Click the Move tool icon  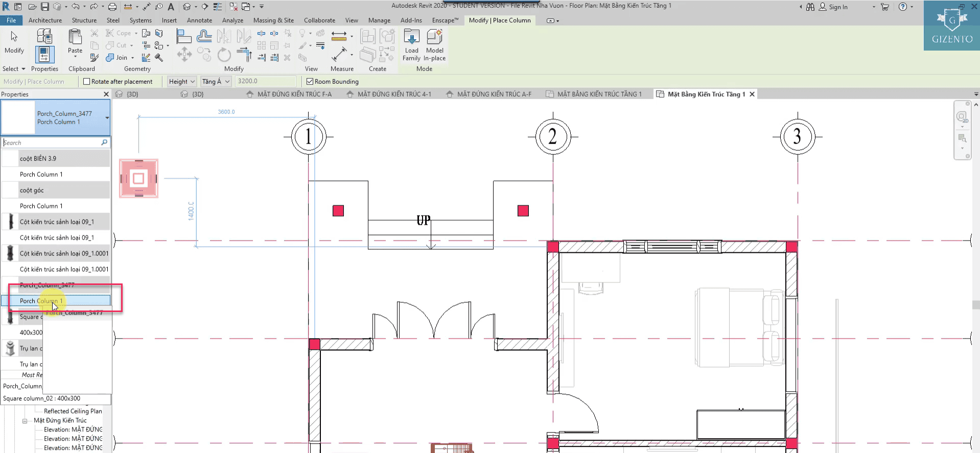tap(184, 55)
